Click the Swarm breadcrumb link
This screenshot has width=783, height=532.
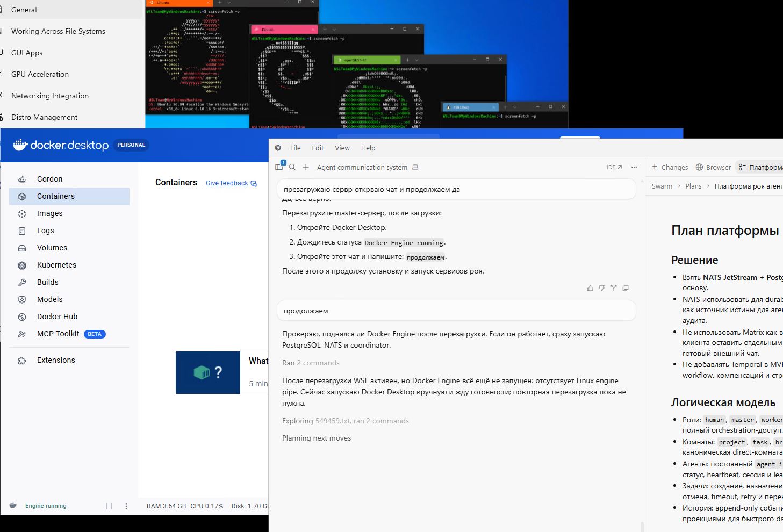click(662, 186)
